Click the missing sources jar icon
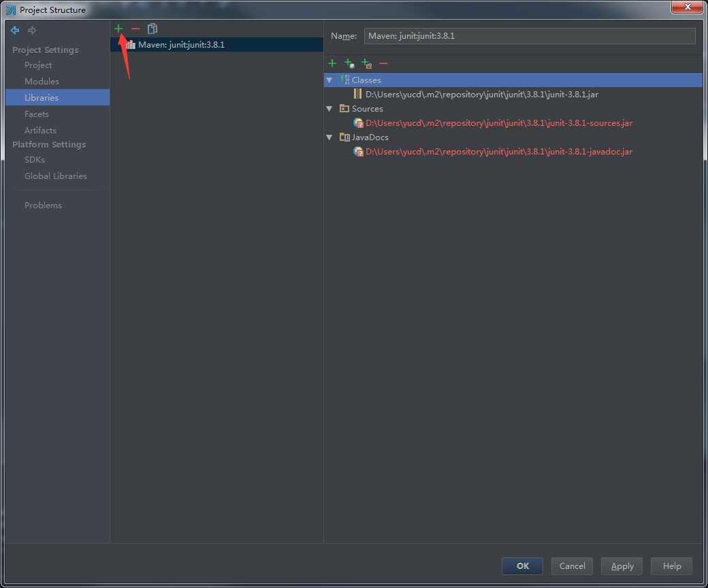Image resolution: width=708 pixels, height=588 pixels. (359, 122)
